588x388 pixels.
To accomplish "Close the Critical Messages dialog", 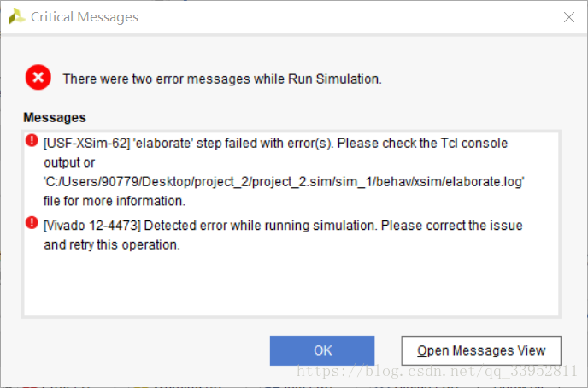I will (x=569, y=16).
